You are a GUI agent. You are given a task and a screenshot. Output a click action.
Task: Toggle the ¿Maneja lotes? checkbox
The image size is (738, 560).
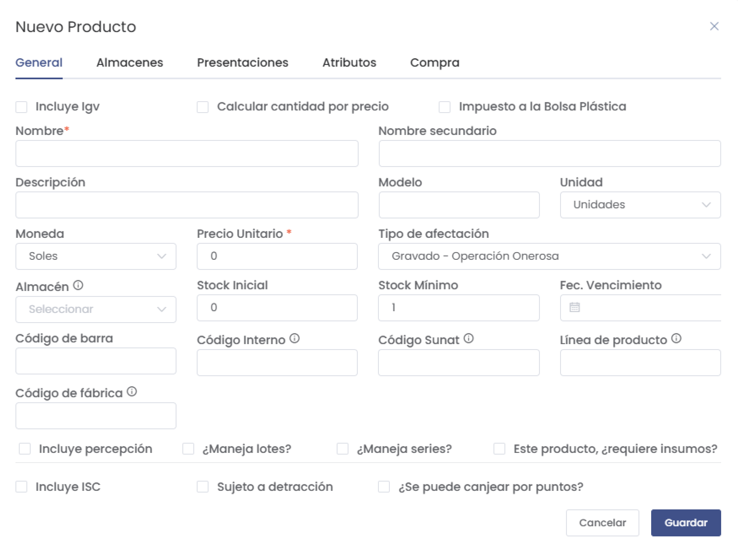[188, 449]
